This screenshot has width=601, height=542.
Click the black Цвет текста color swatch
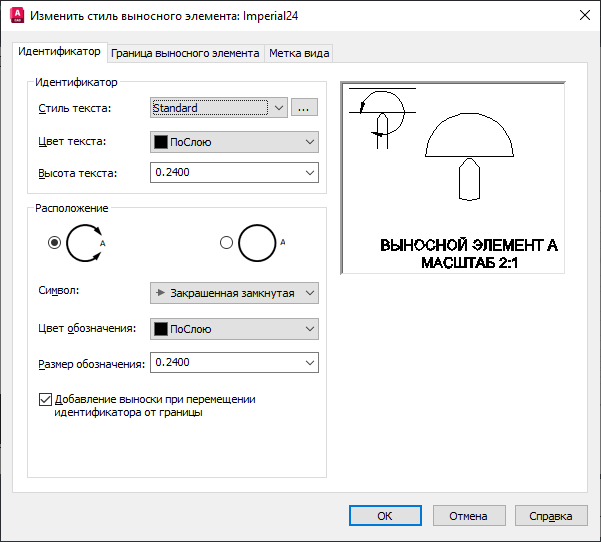161,142
